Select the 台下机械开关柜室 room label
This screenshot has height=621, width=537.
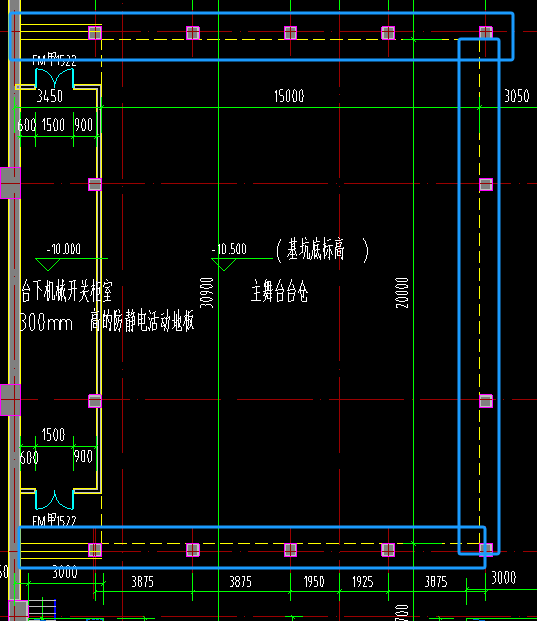[x=67, y=291]
